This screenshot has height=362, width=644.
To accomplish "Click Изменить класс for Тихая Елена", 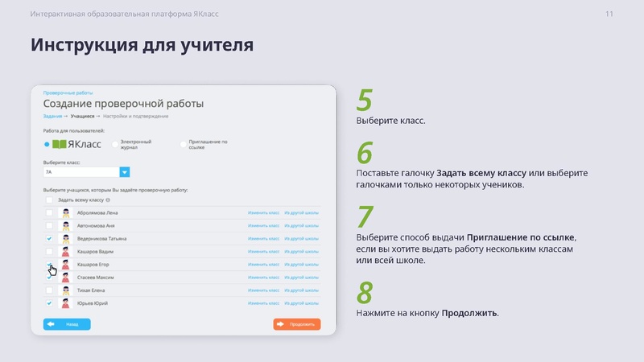I will pos(264,290).
